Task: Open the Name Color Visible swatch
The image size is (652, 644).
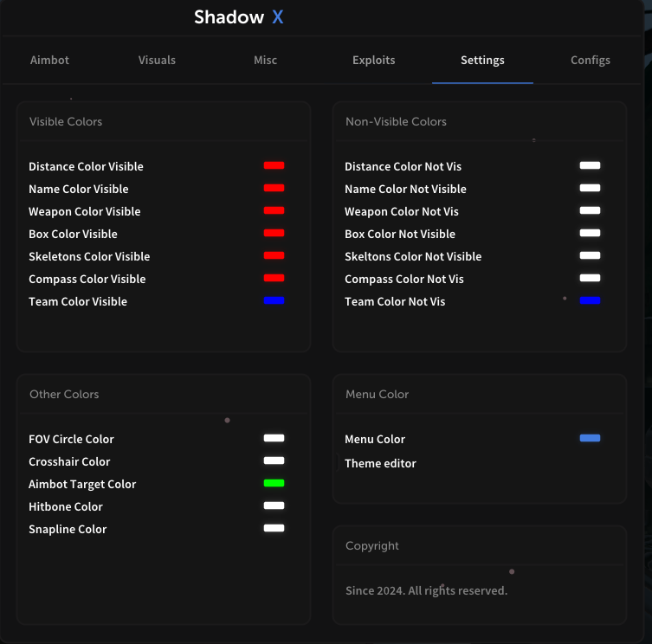Action: (x=274, y=188)
